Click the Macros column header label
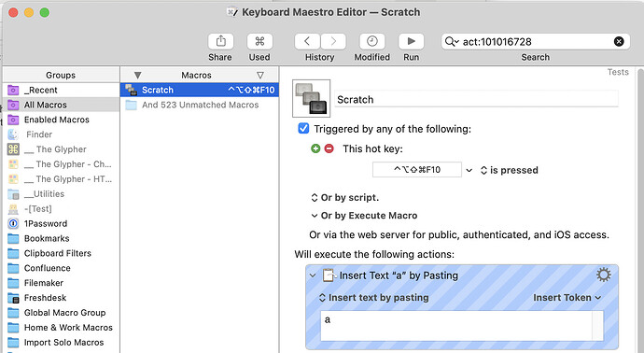 tap(196, 76)
